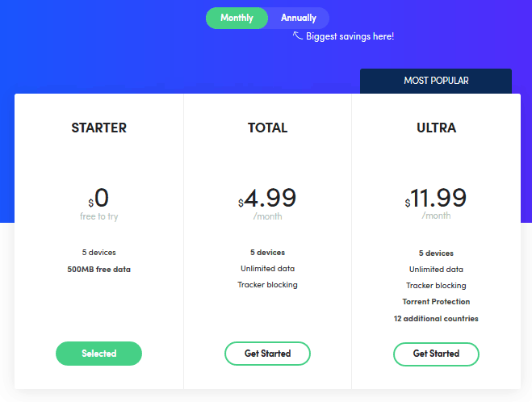Click the $4.99 Total price
Image resolution: width=532 pixels, height=402 pixels.
267,198
